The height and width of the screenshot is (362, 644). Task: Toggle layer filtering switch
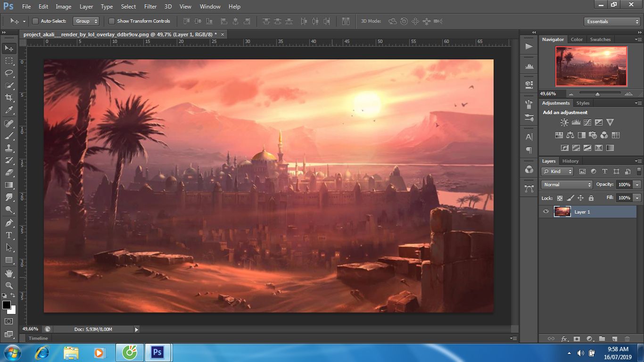point(639,172)
